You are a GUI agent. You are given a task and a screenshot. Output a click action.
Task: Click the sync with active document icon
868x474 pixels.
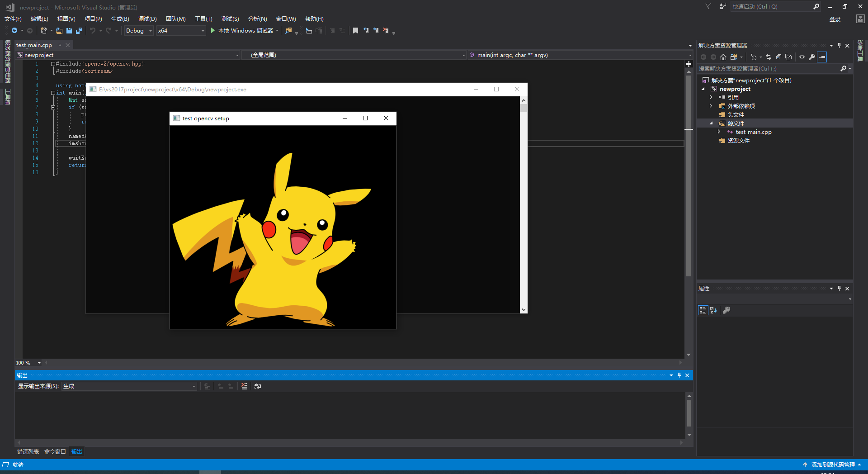[734, 57]
